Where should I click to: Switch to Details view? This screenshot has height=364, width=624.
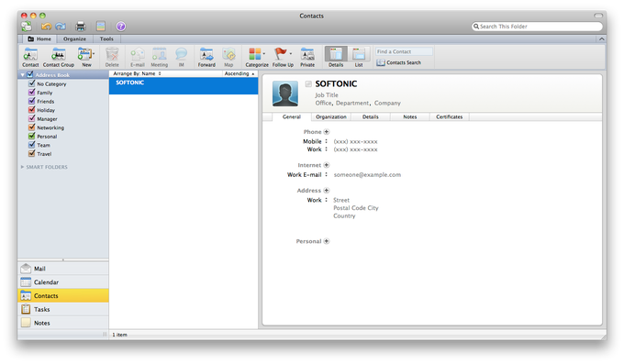[x=336, y=57]
